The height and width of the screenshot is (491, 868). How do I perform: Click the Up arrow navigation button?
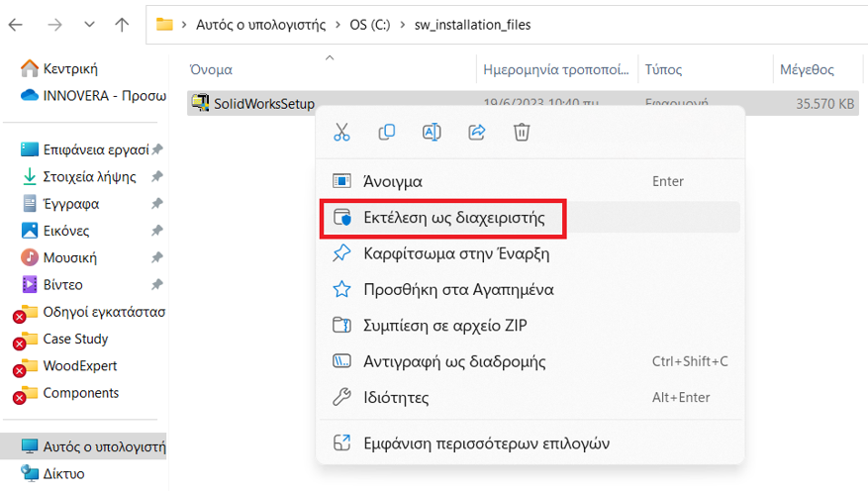[x=122, y=25]
